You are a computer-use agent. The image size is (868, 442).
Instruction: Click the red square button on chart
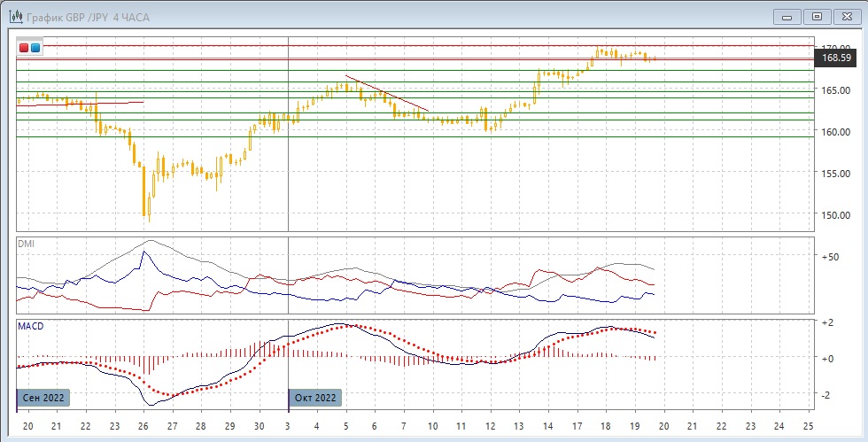(x=24, y=48)
